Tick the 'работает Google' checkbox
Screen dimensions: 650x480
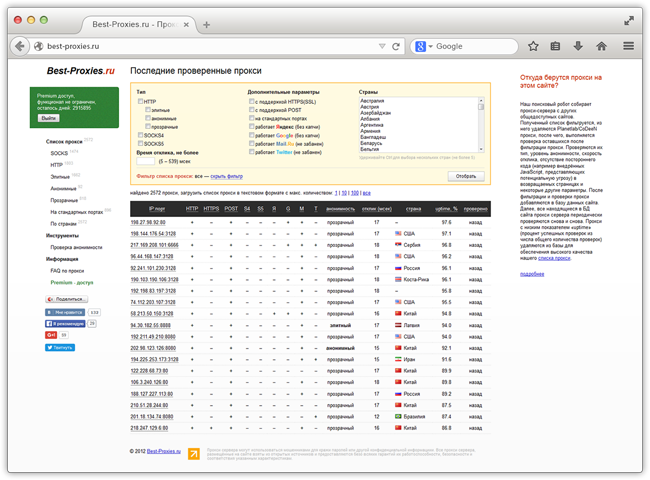[252, 135]
